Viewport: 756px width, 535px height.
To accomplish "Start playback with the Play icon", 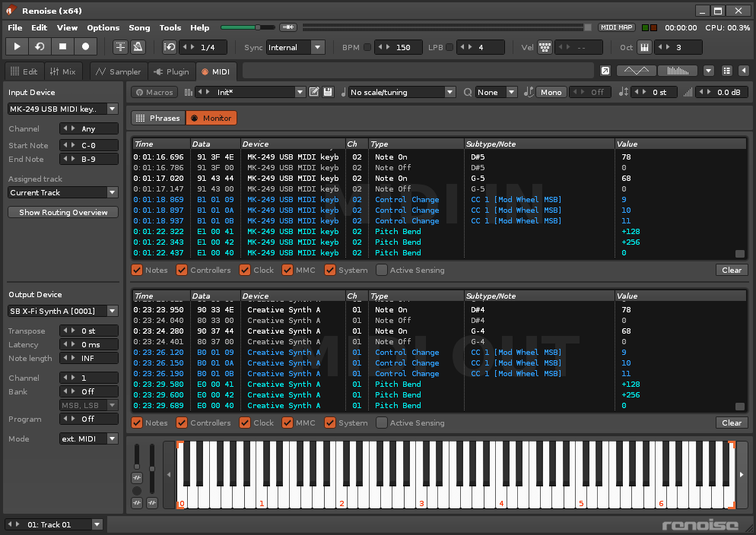I will [17, 46].
